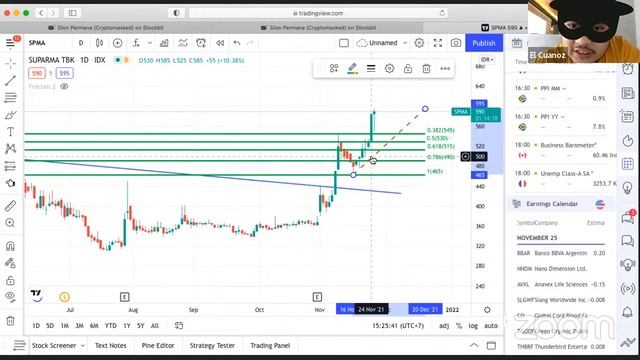
Task: Toggle stay in drawing mode
Action: click(x=11, y=263)
